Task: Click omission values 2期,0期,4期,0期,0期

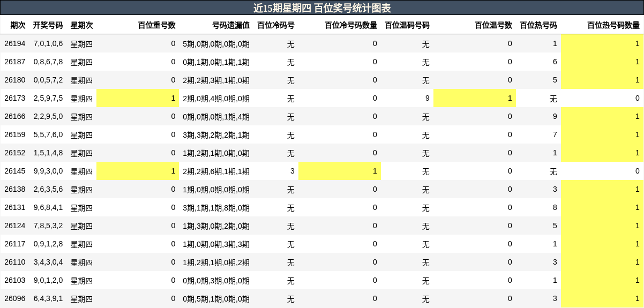Action: pos(216,99)
